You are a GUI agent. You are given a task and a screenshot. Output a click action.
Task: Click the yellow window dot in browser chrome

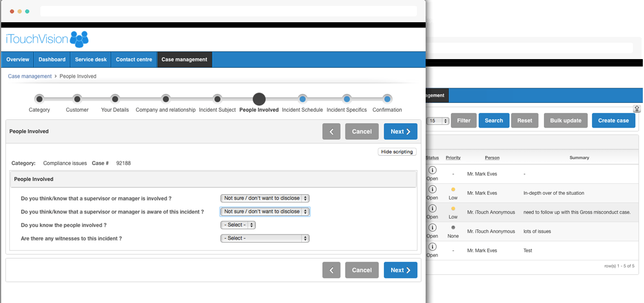click(20, 12)
